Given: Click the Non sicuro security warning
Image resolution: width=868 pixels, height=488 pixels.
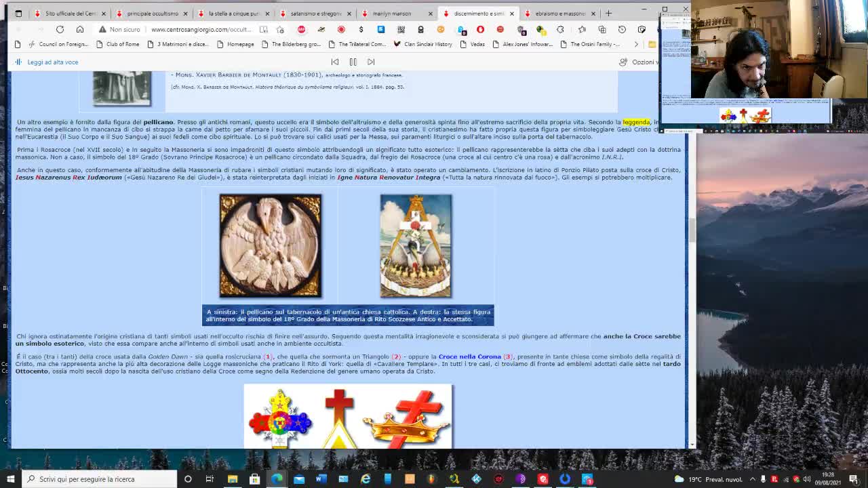Looking at the screenshot, I should click(x=119, y=29).
